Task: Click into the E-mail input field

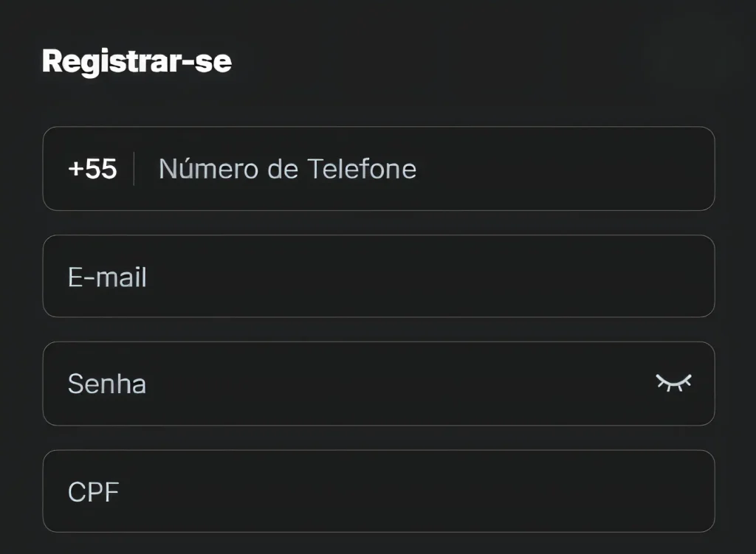Action: pyautogui.click(x=379, y=276)
